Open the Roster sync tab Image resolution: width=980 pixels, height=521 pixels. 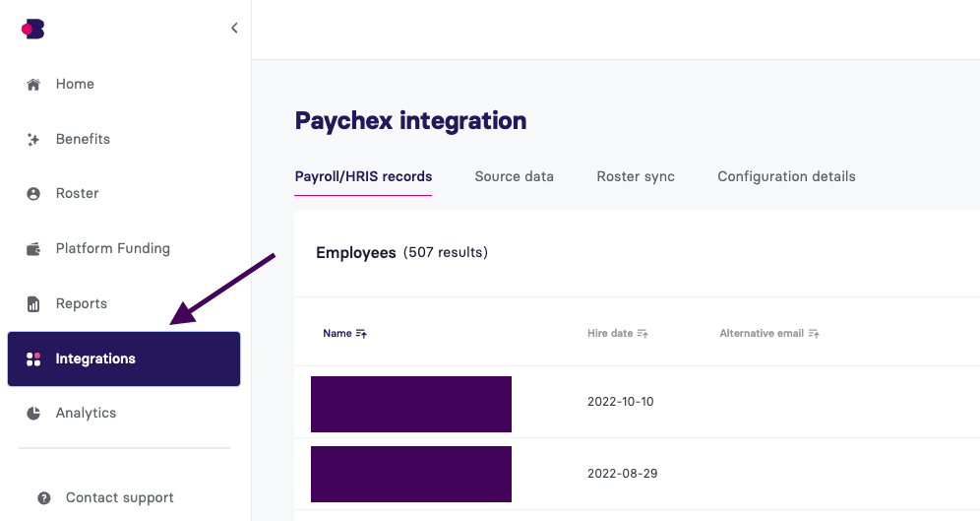coord(636,176)
